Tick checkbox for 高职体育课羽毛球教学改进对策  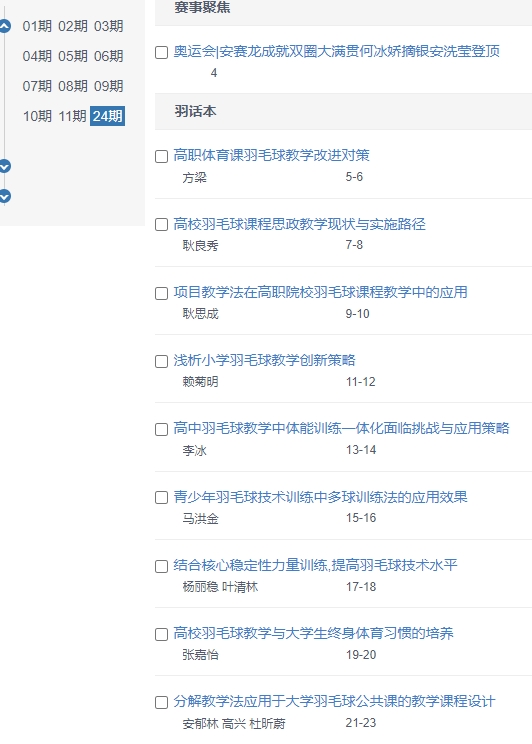(161, 156)
